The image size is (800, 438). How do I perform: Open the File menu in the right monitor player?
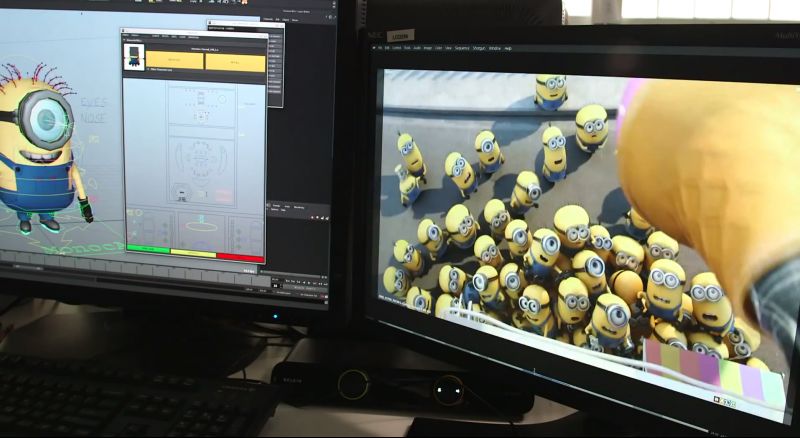click(x=380, y=48)
